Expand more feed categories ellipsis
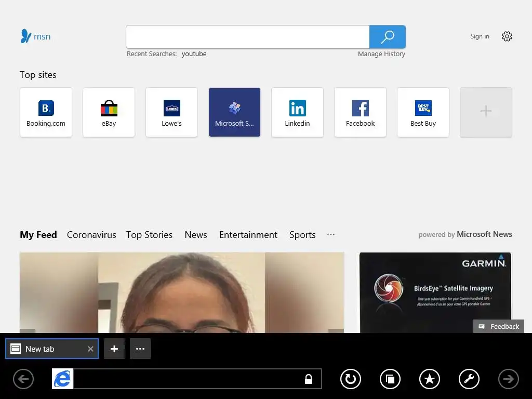The image size is (532, 399). click(x=331, y=234)
